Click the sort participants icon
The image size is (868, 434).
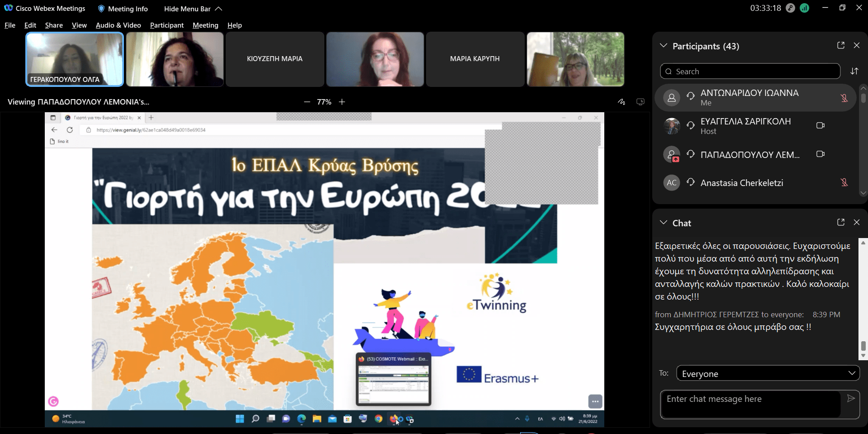(854, 72)
